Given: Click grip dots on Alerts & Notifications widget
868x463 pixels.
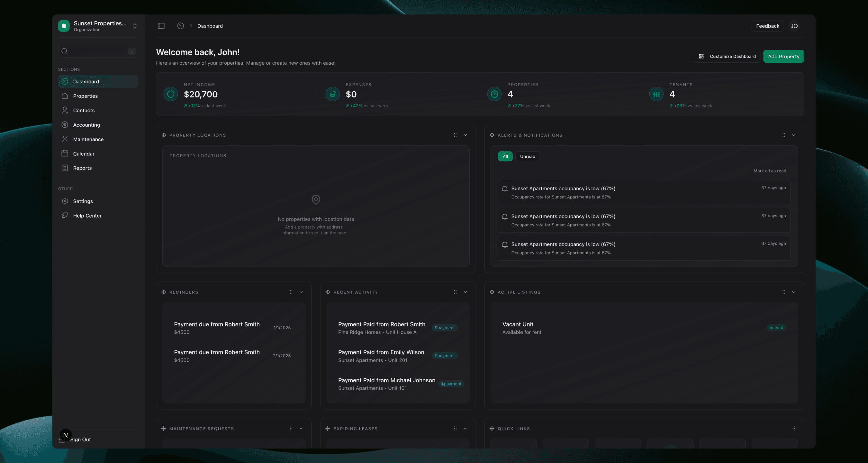Looking at the screenshot, I should point(784,135).
